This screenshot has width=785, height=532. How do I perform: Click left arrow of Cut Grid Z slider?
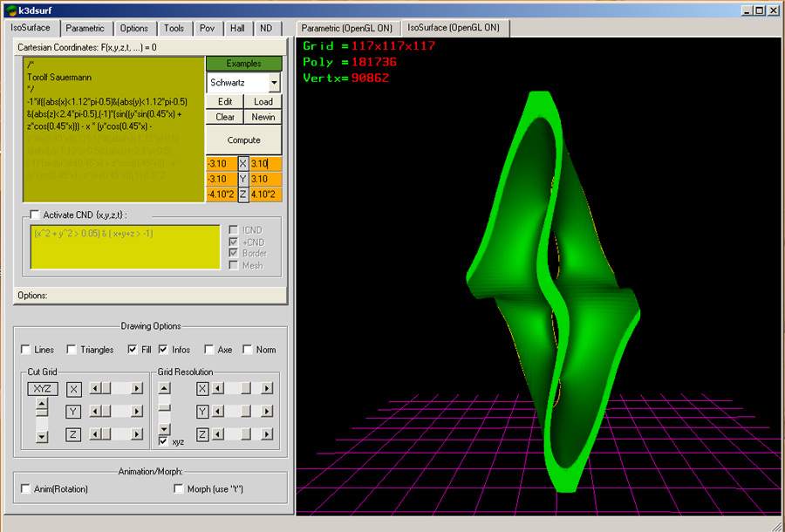point(94,434)
